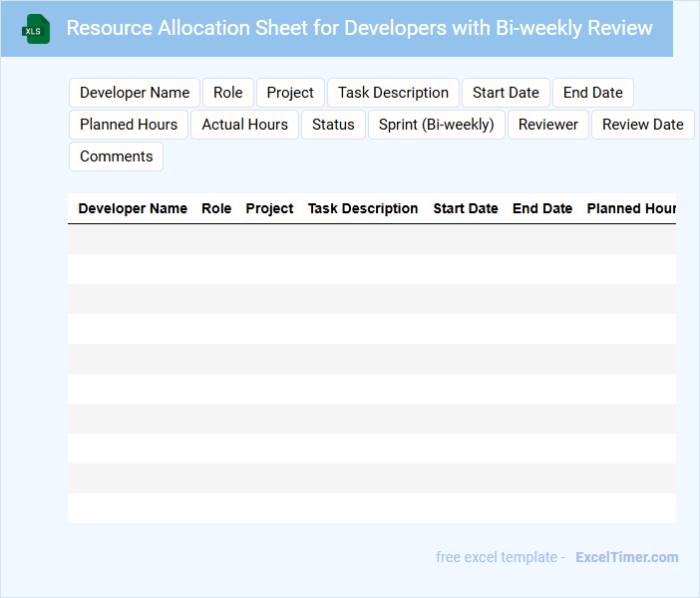Viewport: 700px width, 598px height.
Task: Click the Task Description tag
Action: (x=393, y=93)
